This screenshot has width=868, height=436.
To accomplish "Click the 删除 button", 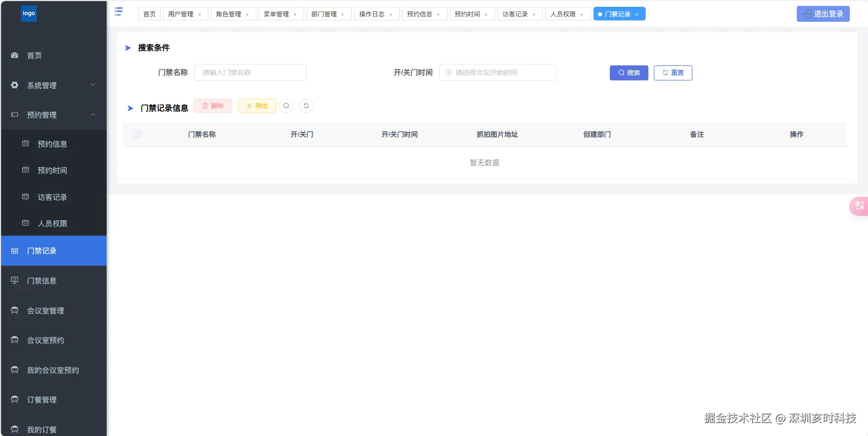I will [213, 106].
